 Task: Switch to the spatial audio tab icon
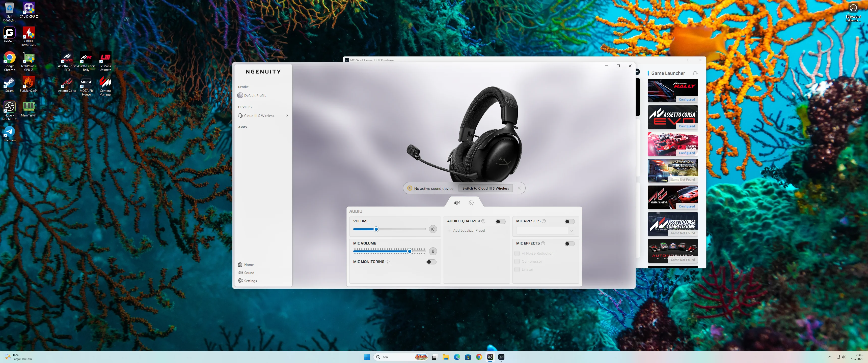tap(471, 203)
